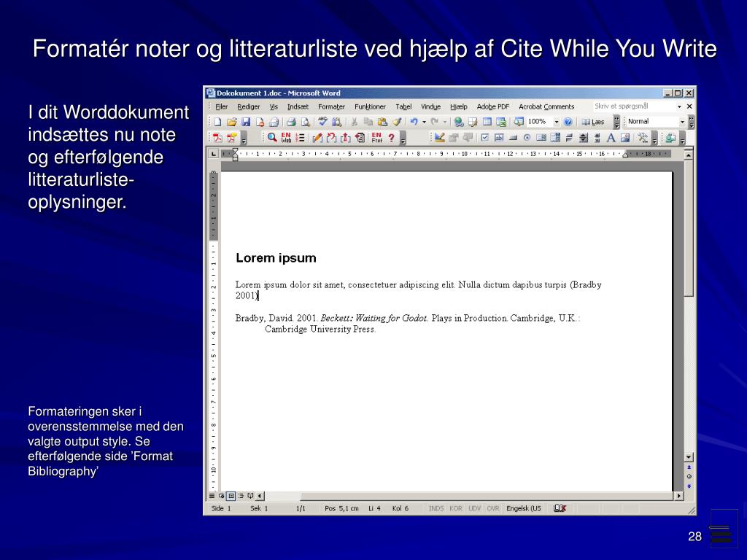Image resolution: width=747 pixels, height=560 pixels.
Task: Click EndNote Format Bibliography icon
Action: pyautogui.click(x=300, y=138)
